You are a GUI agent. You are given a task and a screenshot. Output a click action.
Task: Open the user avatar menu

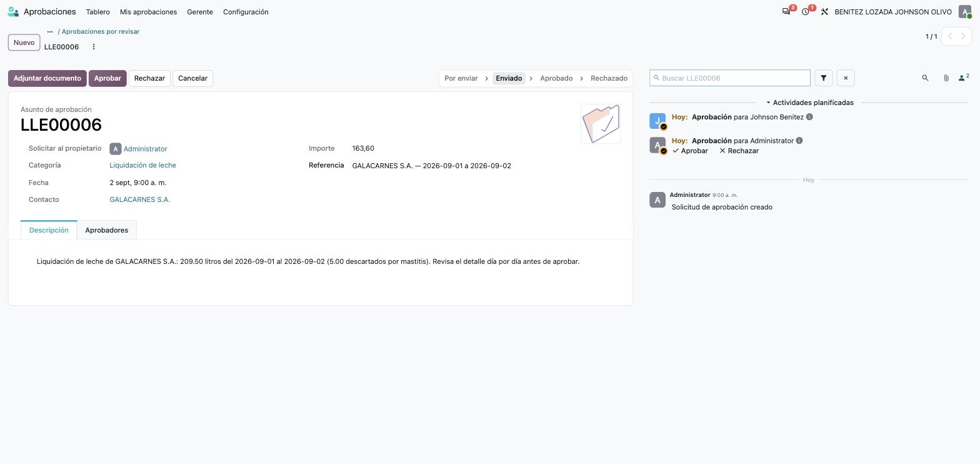click(965, 12)
